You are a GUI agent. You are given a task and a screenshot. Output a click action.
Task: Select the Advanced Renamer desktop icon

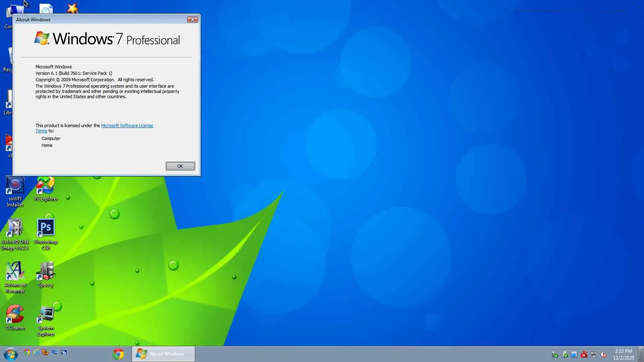pyautogui.click(x=15, y=278)
